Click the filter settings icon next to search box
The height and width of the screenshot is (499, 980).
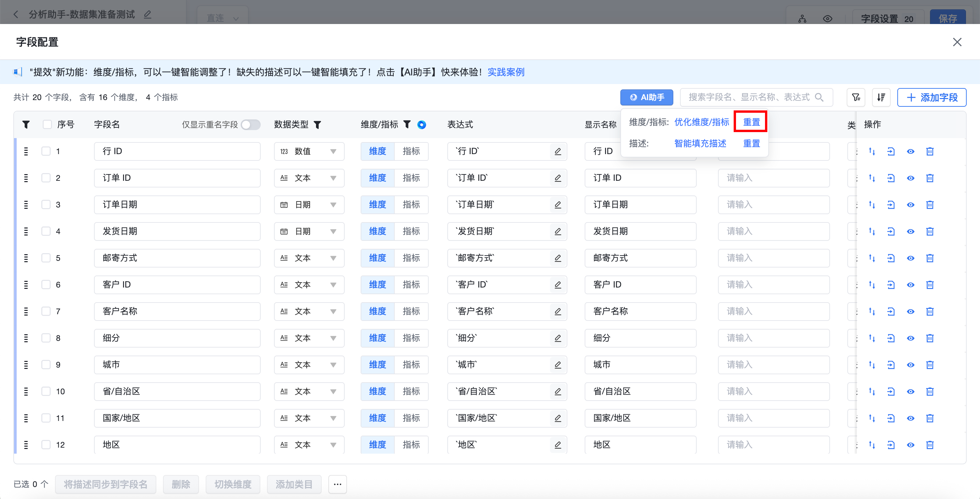(856, 97)
